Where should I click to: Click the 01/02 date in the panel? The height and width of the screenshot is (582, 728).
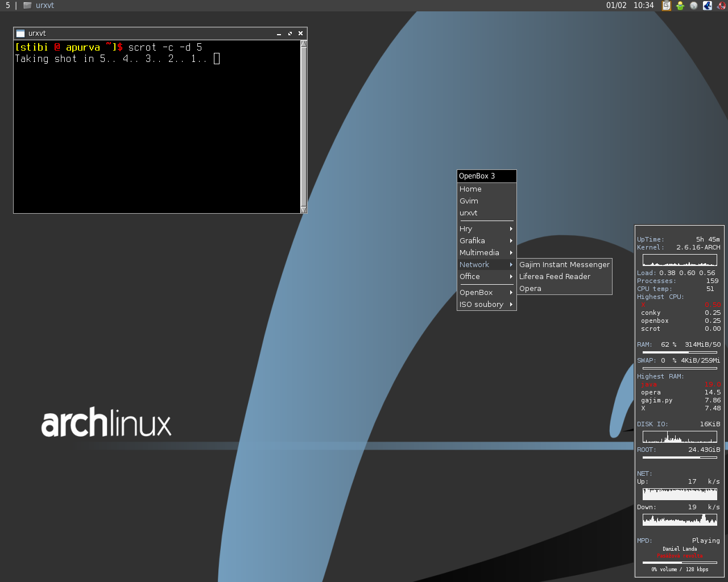coord(616,6)
